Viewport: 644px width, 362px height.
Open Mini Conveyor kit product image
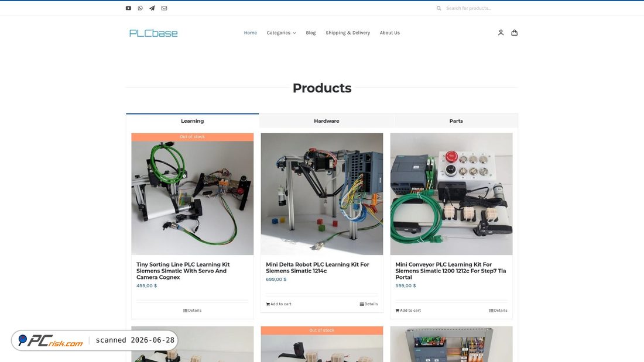tap(451, 194)
